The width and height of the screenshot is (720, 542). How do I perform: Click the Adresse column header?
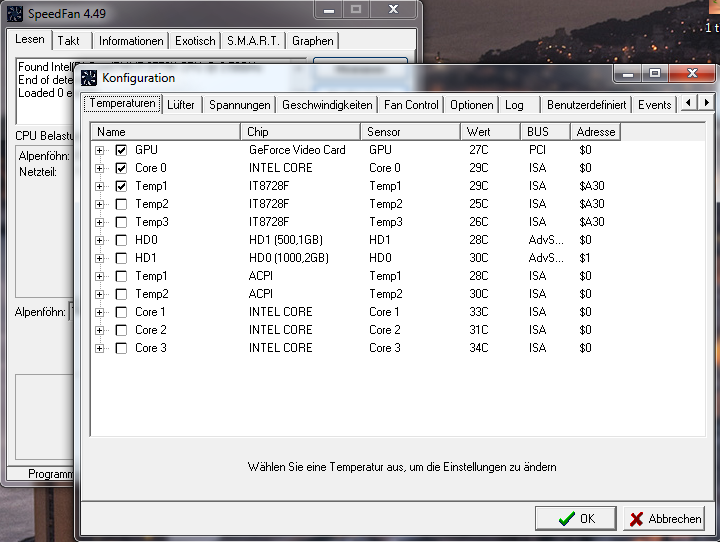[x=596, y=132]
